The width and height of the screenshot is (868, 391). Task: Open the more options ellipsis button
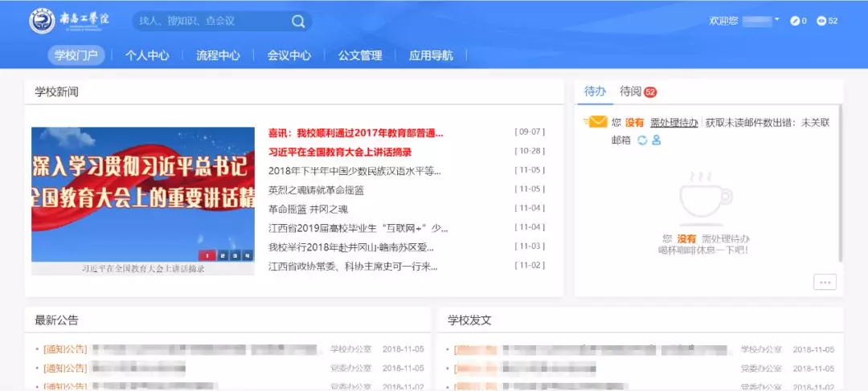pos(825,282)
